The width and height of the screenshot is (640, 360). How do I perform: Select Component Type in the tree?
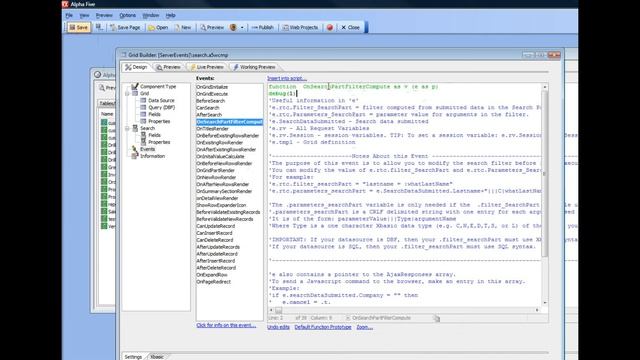[x=158, y=87]
